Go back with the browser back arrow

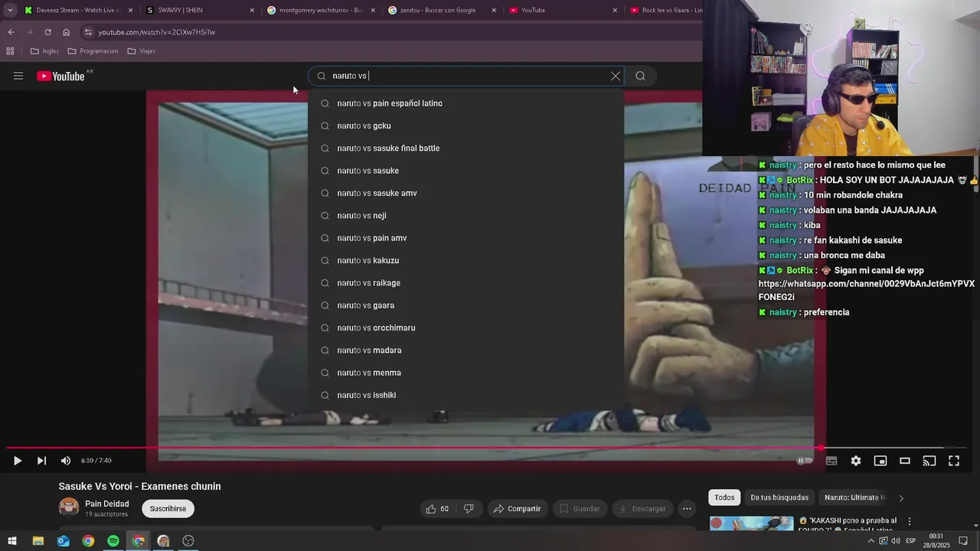pos(11,32)
